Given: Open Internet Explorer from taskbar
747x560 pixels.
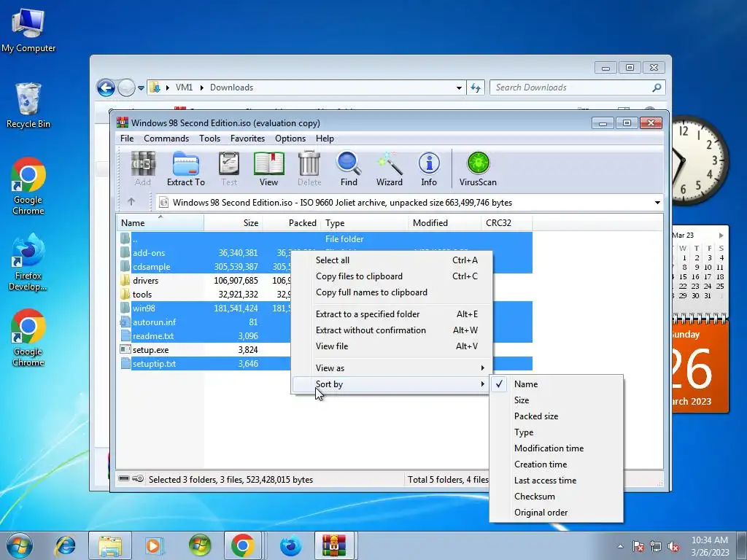Looking at the screenshot, I should [65, 545].
